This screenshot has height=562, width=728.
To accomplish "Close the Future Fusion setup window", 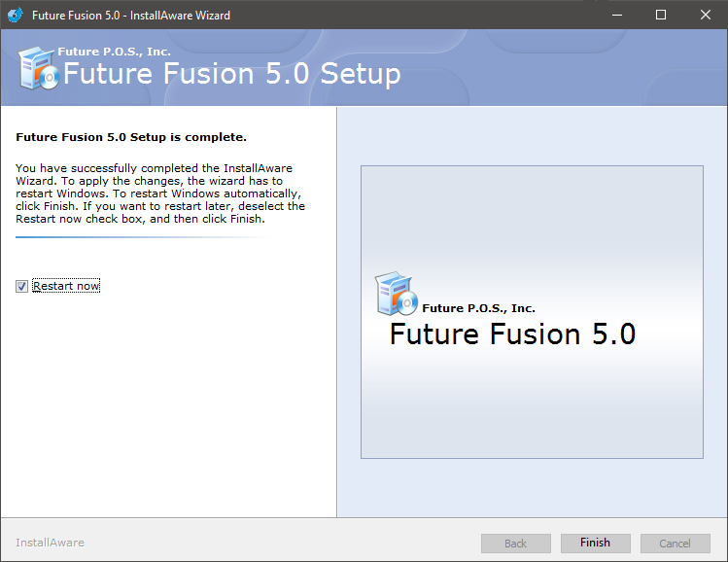I will [x=706, y=15].
